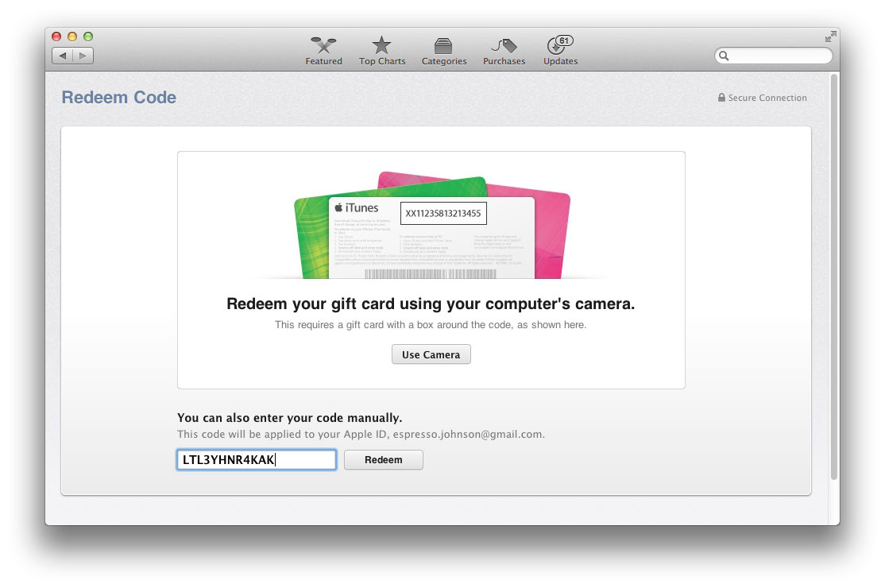Focus the manual code entry field

(257, 459)
